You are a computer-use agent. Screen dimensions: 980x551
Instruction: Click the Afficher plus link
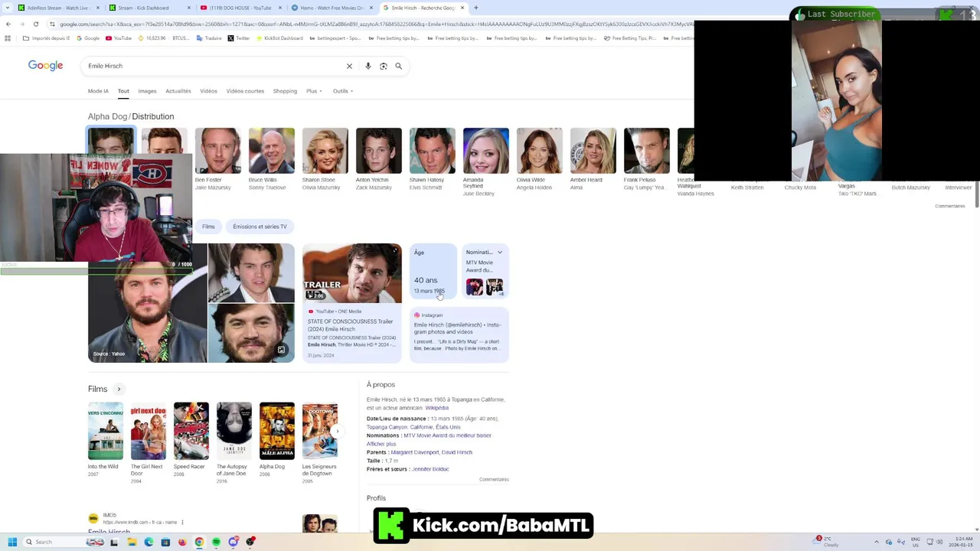tap(381, 444)
